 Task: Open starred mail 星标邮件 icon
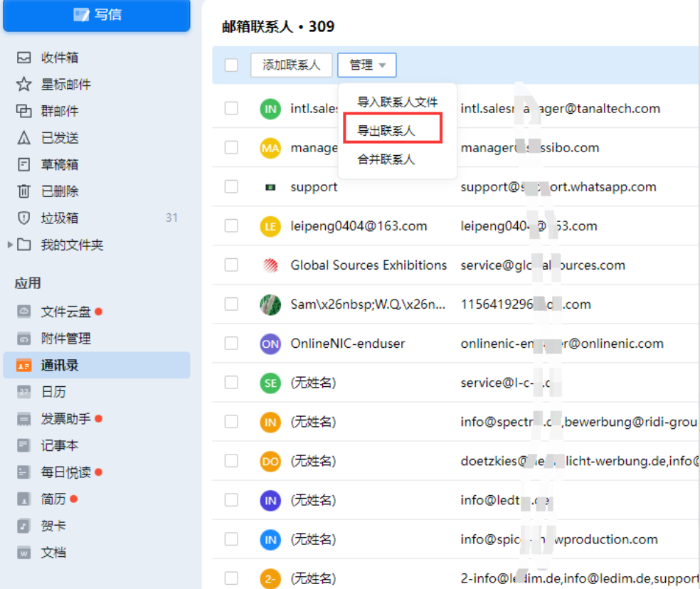[x=23, y=85]
